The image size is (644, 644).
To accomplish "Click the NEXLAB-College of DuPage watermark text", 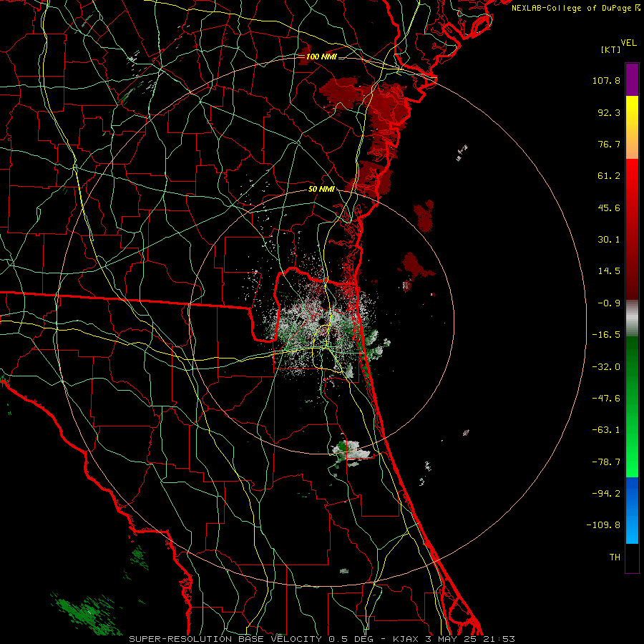I will [x=575, y=8].
